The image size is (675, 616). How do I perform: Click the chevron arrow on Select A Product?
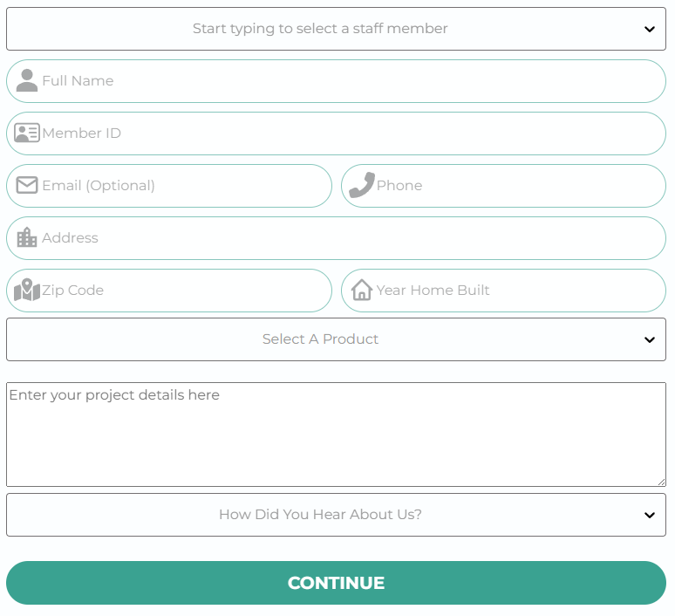click(649, 339)
